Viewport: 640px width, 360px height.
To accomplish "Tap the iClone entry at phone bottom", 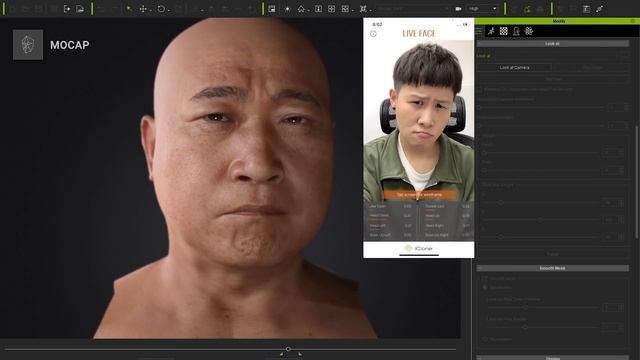I will (x=418, y=248).
